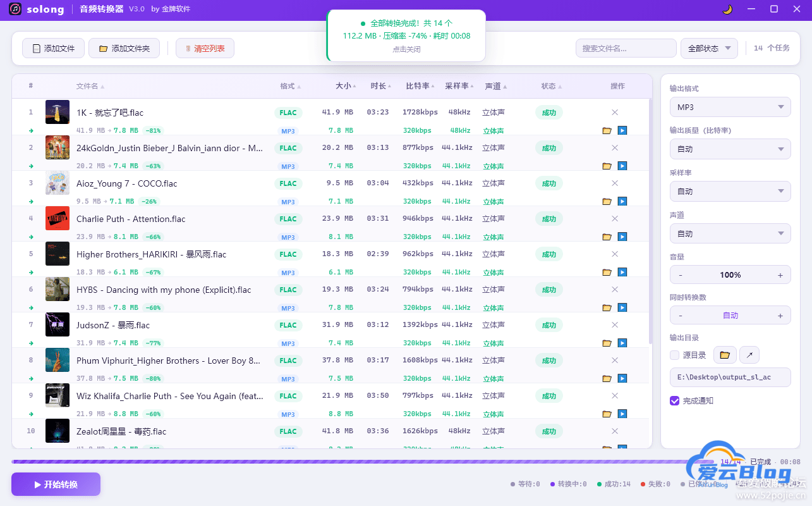The image size is (812, 506).
Task: Open 采样率 sample rate dropdown
Action: pyautogui.click(x=730, y=191)
